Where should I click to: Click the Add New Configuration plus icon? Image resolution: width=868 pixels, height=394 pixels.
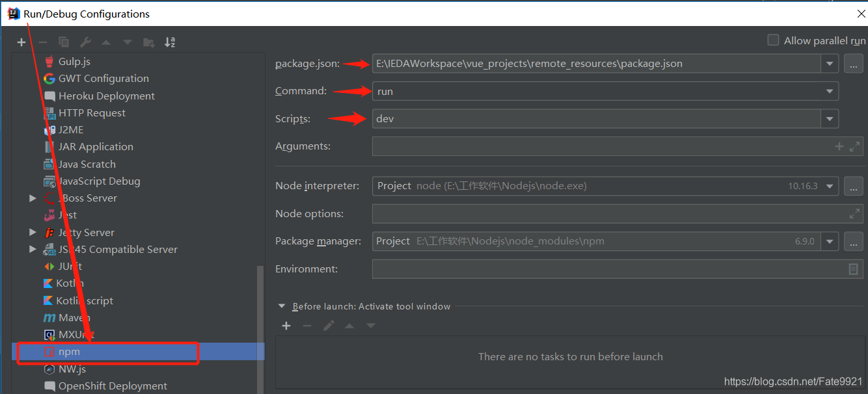point(21,42)
